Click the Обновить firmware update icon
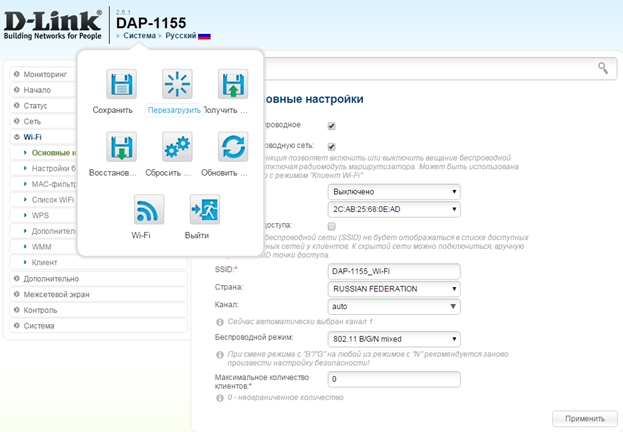Viewport: 623px width, 432px height. tap(232, 147)
